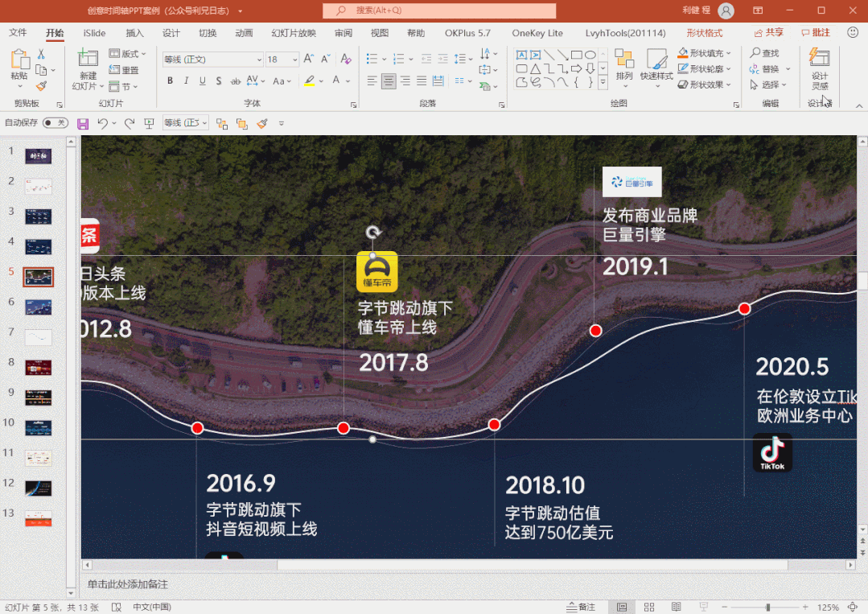Open the font name dropdown

(x=259, y=60)
